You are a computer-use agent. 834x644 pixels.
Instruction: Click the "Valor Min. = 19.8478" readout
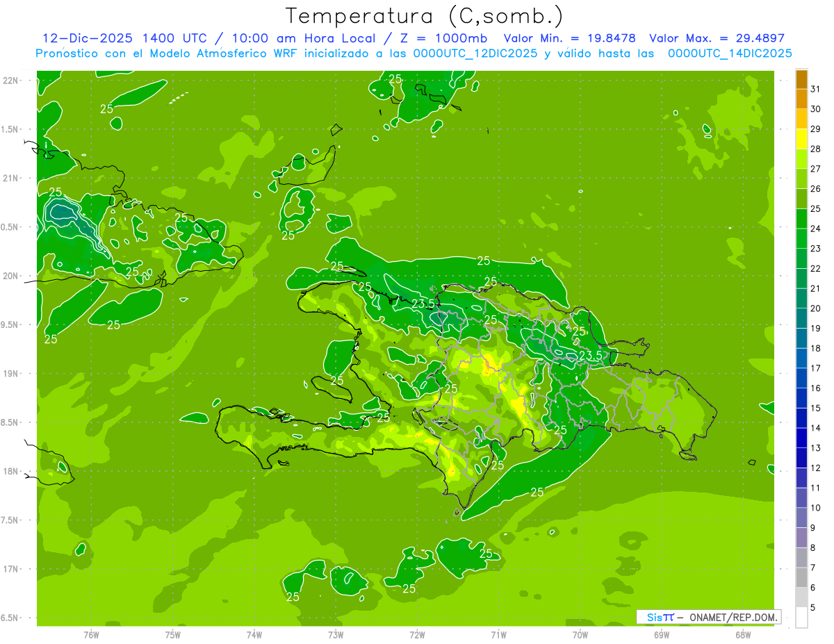pyautogui.click(x=570, y=38)
